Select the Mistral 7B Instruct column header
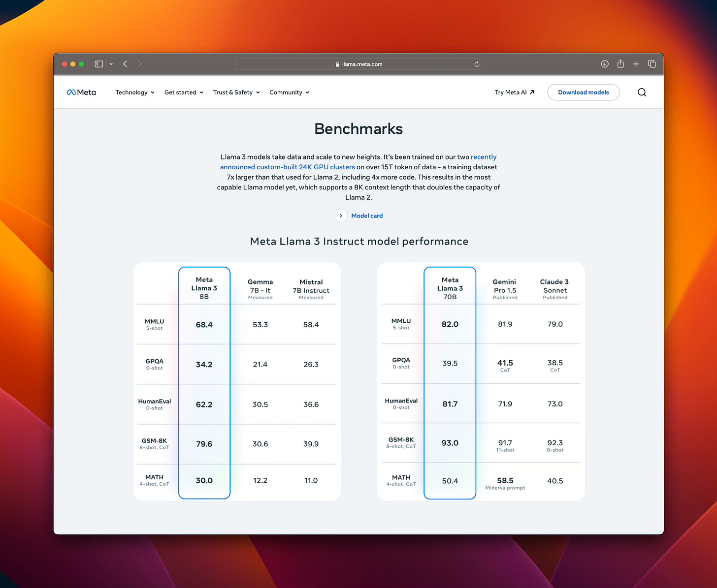This screenshot has width=717, height=588. 311,289
